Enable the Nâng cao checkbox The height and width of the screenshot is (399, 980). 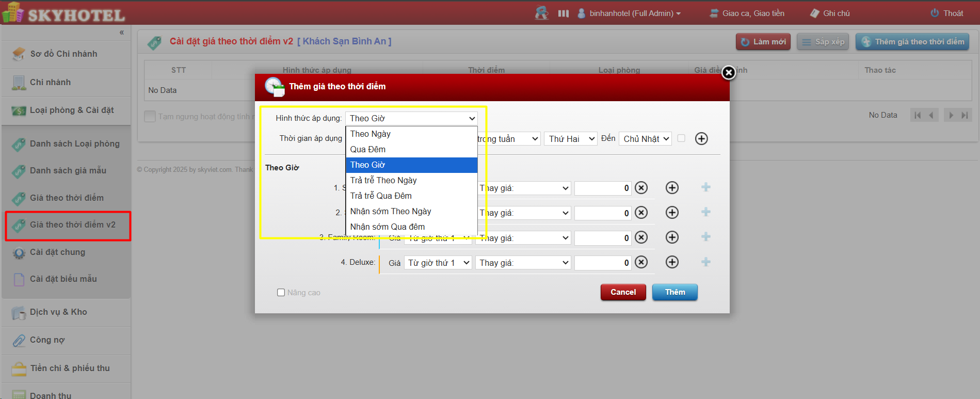tap(281, 293)
